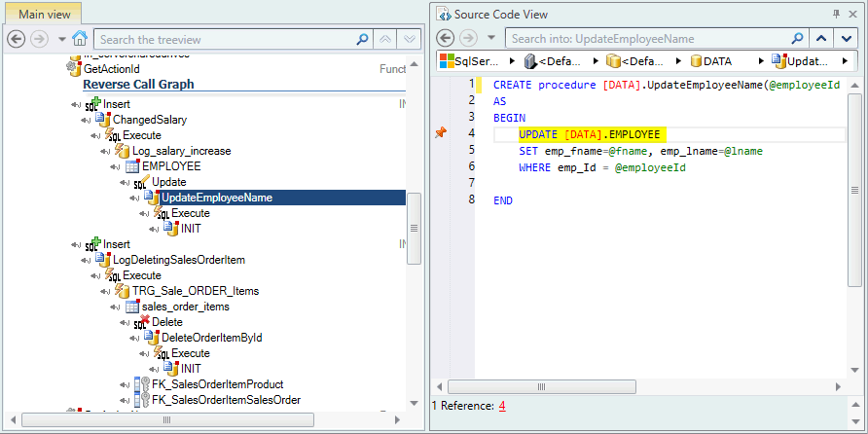Screen dimensions: 868x434
Task: Open navigation history dropdown in Main view
Action: [x=62, y=40]
